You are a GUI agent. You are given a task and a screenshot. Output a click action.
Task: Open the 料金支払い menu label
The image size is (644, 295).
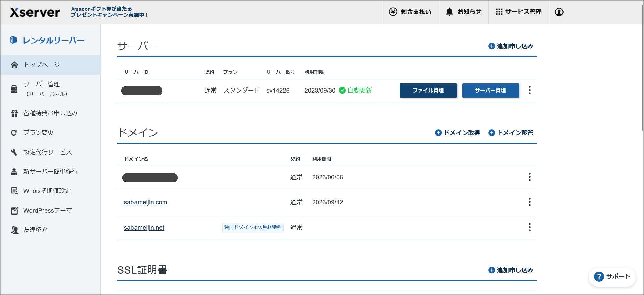(416, 12)
